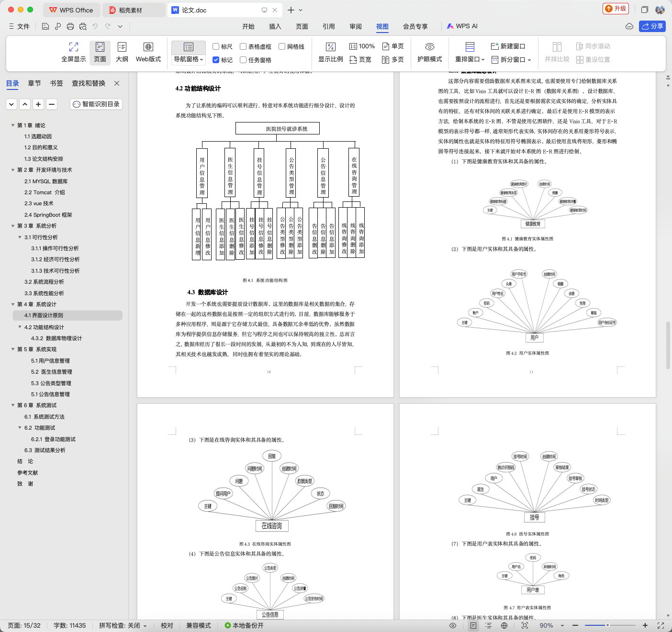The width and height of the screenshot is (672, 632).
Task: Close the navigation pane with X
Action: point(117,83)
